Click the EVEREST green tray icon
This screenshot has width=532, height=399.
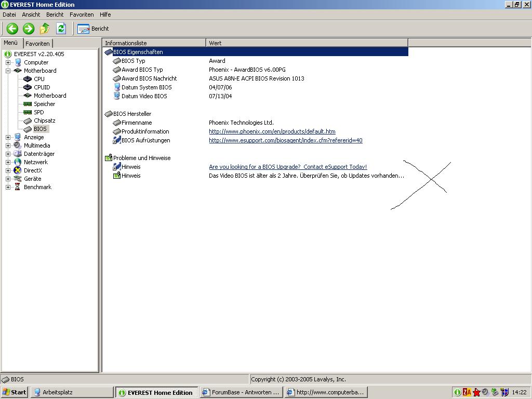457,392
